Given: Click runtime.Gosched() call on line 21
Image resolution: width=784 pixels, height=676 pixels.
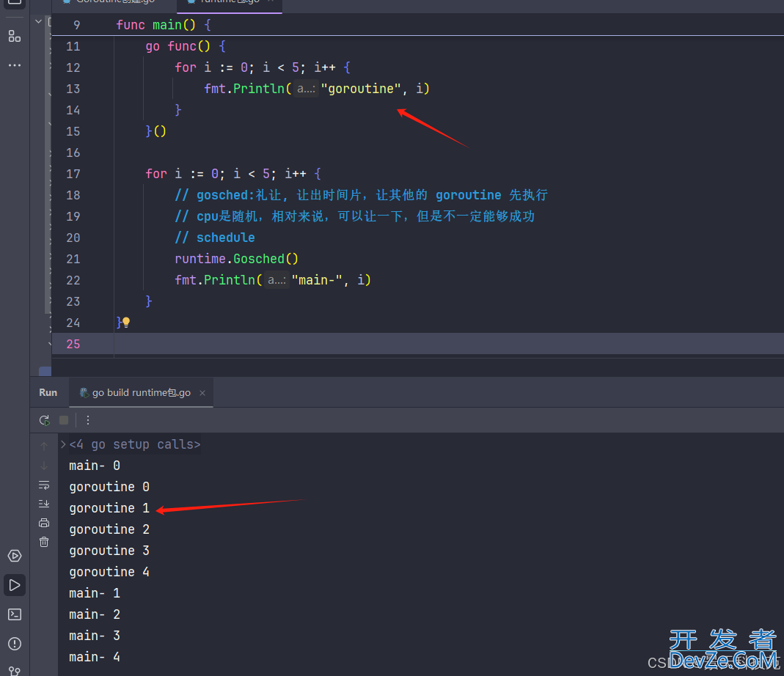Looking at the screenshot, I should click(236, 259).
